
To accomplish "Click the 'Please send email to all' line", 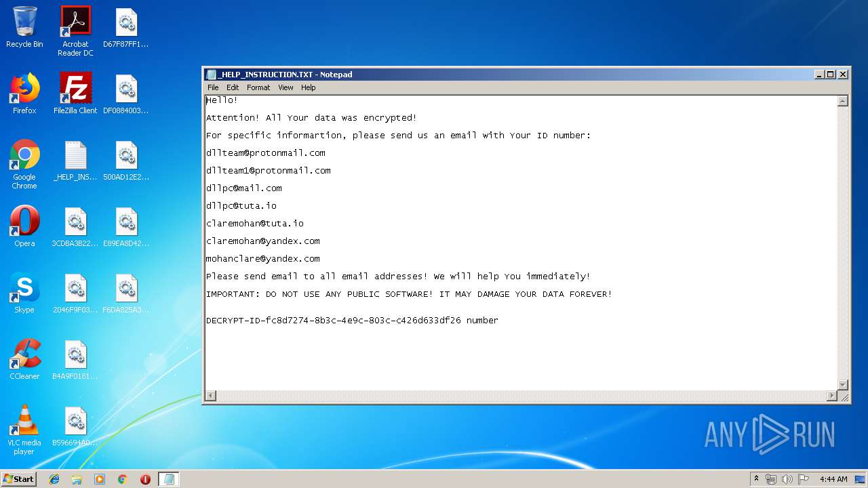I will tap(398, 277).
